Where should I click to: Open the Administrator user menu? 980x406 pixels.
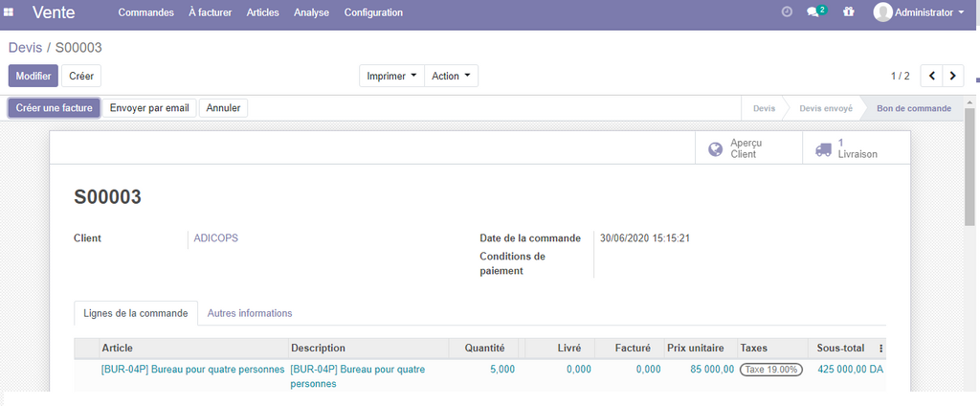click(919, 12)
